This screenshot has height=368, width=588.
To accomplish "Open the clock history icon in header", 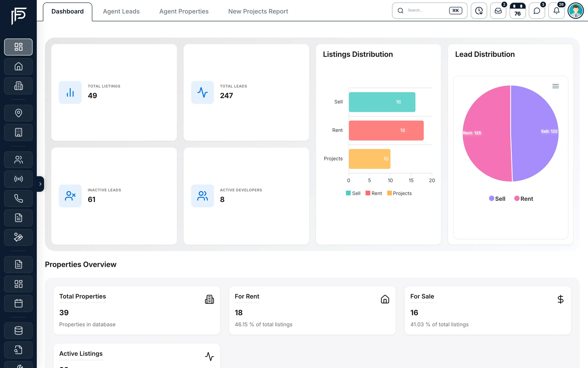I will [x=479, y=11].
